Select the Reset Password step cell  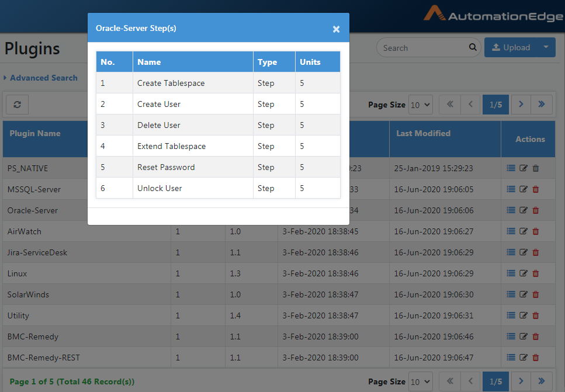[x=193, y=167]
